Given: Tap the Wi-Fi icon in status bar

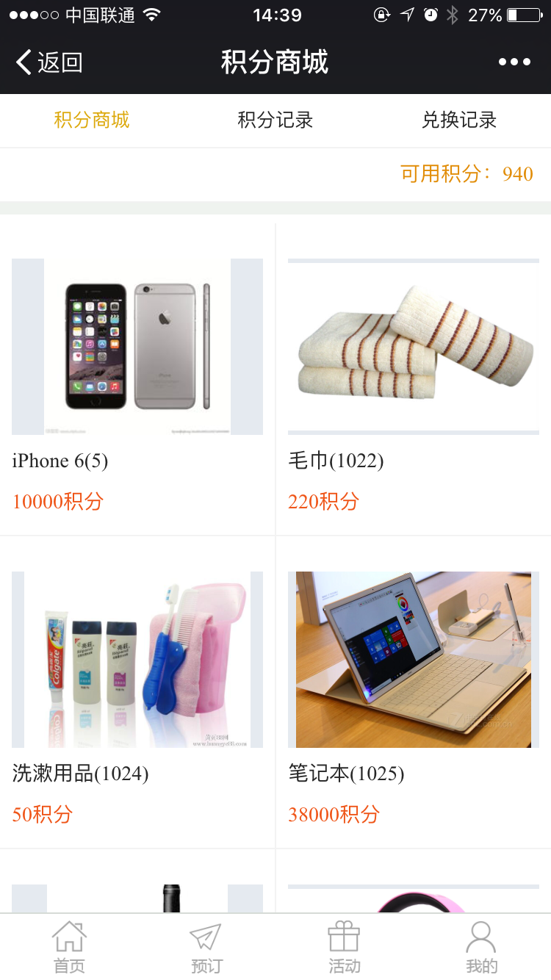Looking at the screenshot, I should tap(151, 15).
